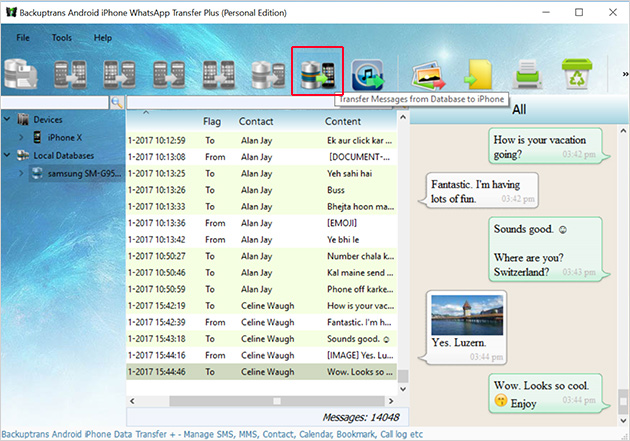Screen dimensions: 630x441
Task: Select the row with '[EMOJI]' content
Action: [262, 223]
